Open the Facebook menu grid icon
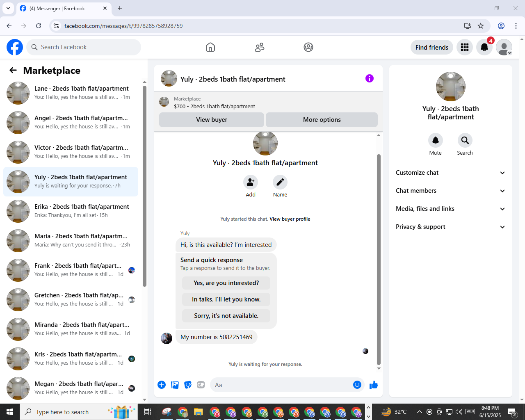Image resolution: width=525 pixels, height=420 pixels. click(465, 47)
